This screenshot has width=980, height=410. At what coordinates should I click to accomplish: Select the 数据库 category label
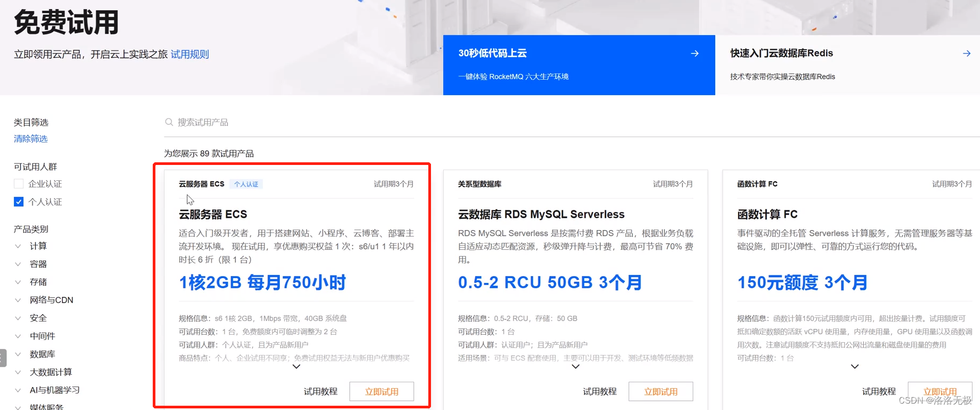tap(43, 354)
